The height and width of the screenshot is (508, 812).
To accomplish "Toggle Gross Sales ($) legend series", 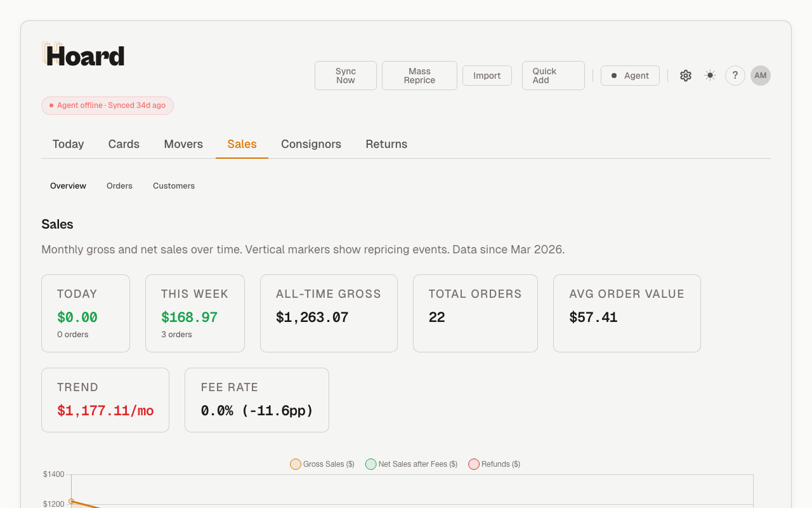I will click(x=322, y=464).
